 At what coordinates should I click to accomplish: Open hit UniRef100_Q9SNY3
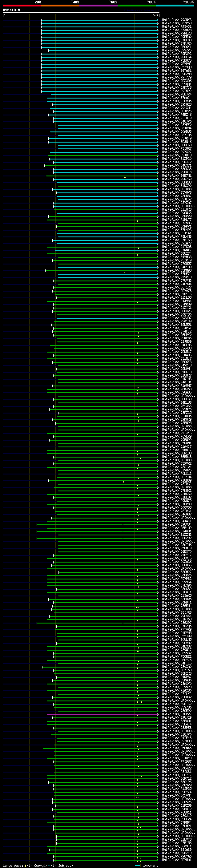[176, 20]
